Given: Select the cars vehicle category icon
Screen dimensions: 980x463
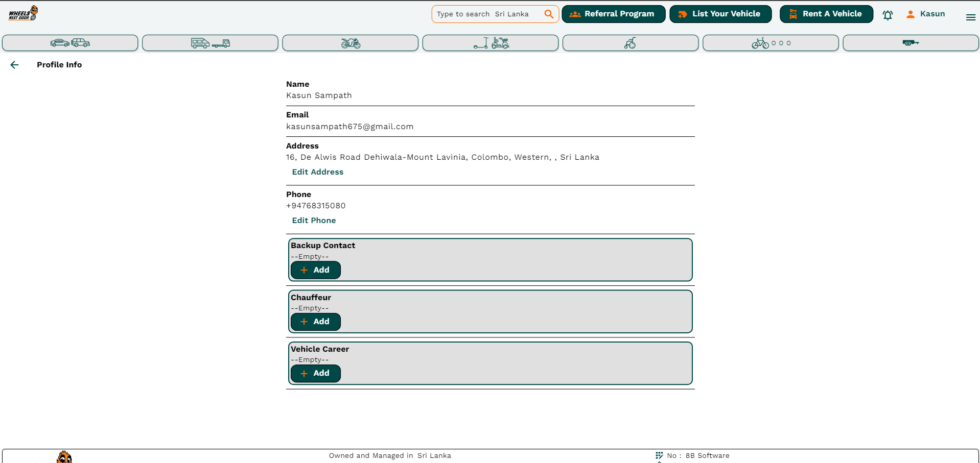Looking at the screenshot, I should point(70,43).
